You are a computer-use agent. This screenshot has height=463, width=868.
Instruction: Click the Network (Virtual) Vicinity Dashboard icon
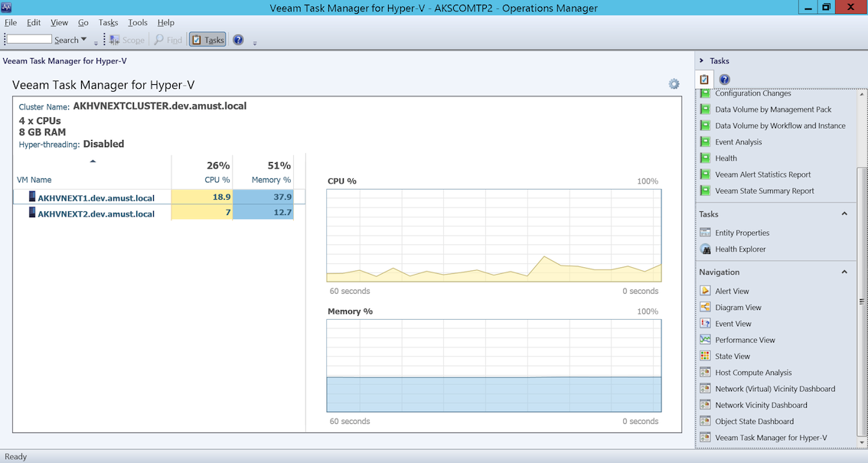pyautogui.click(x=705, y=389)
